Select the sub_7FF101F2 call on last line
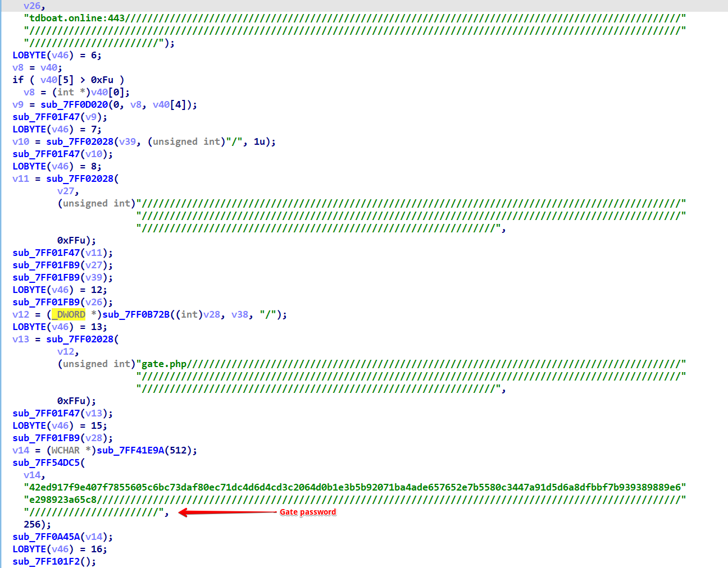The height and width of the screenshot is (568, 728). (46, 562)
